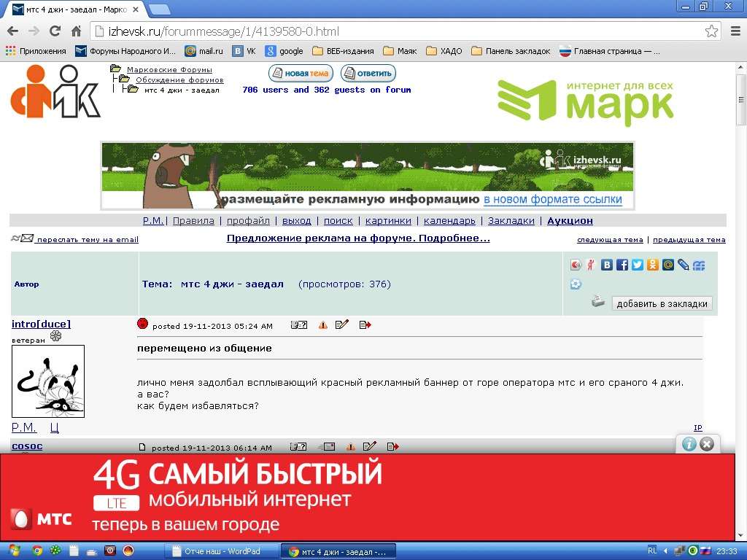
Task: Expand the ХАДО bookmarks folder
Action: [444, 51]
